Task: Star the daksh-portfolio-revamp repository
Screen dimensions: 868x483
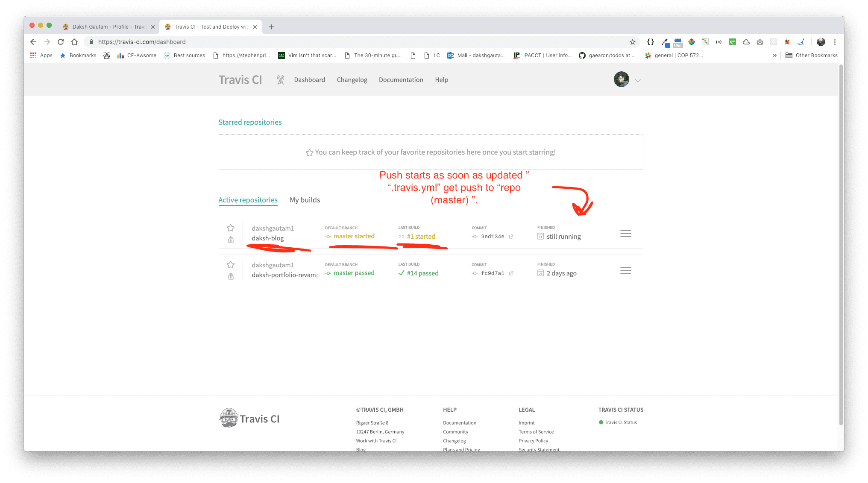Action: click(x=231, y=264)
